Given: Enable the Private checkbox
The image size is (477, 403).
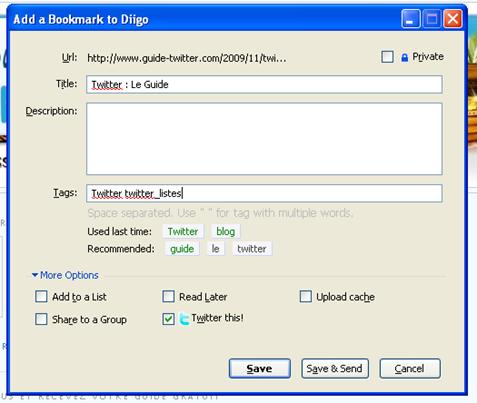Looking at the screenshot, I should (387, 57).
